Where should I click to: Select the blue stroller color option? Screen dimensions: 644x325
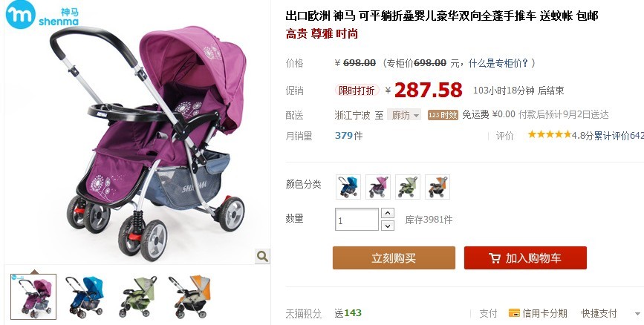coord(348,187)
